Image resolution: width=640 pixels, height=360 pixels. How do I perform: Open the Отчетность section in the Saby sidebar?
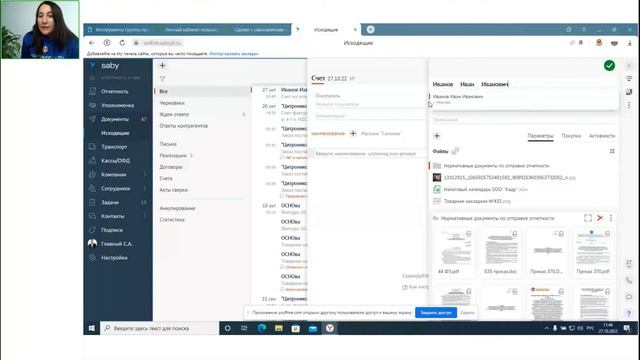click(115, 91)
